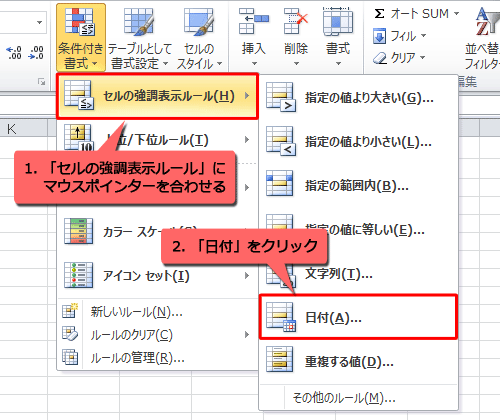The height and width of the screenshot is (420, 500).
Task: Choose 文字列(T) rule
Action: (x=358, y=274)
